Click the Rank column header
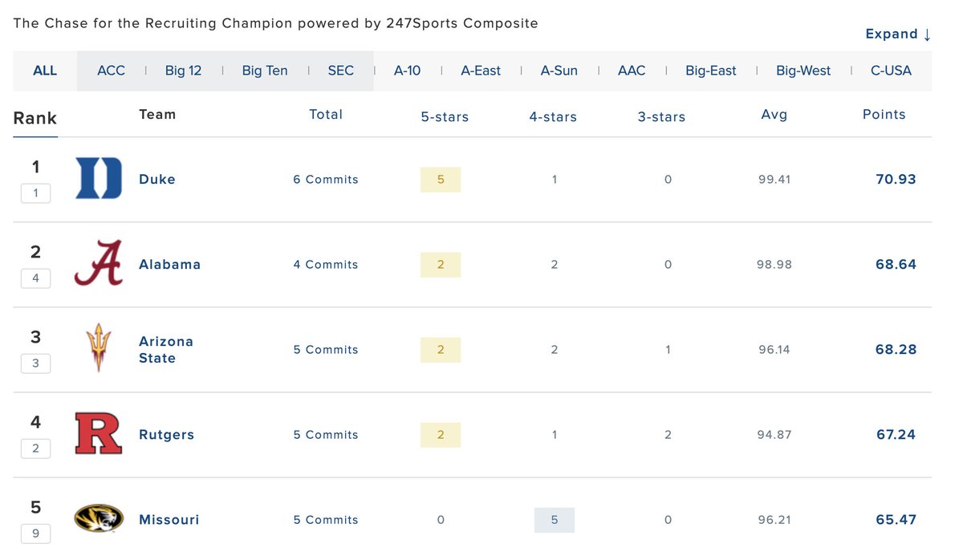This screenshot has width=963, height=560. tap(35, 118)
